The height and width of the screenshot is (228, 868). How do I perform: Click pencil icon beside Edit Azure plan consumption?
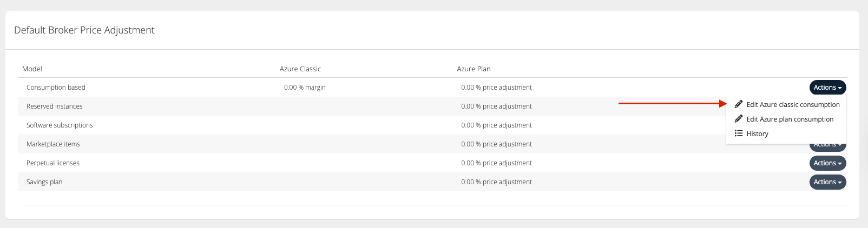tap(738, 119)
